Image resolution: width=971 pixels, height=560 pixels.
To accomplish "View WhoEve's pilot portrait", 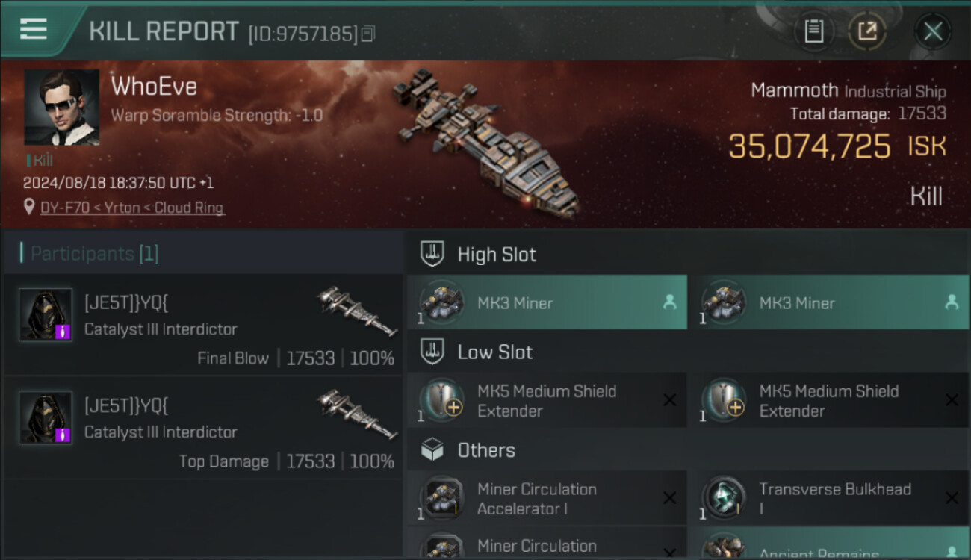I will [61, 108].
